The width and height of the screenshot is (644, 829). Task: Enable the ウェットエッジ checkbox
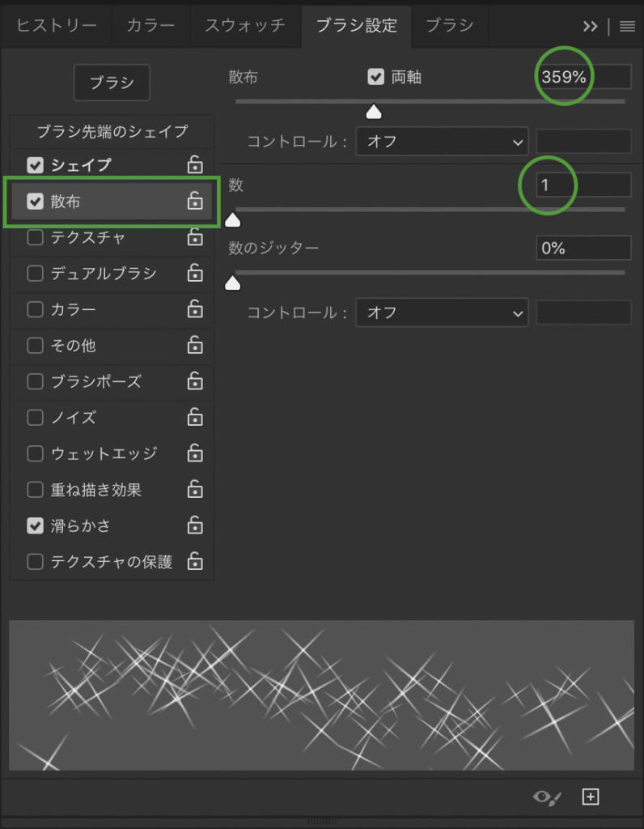point(35,453)
